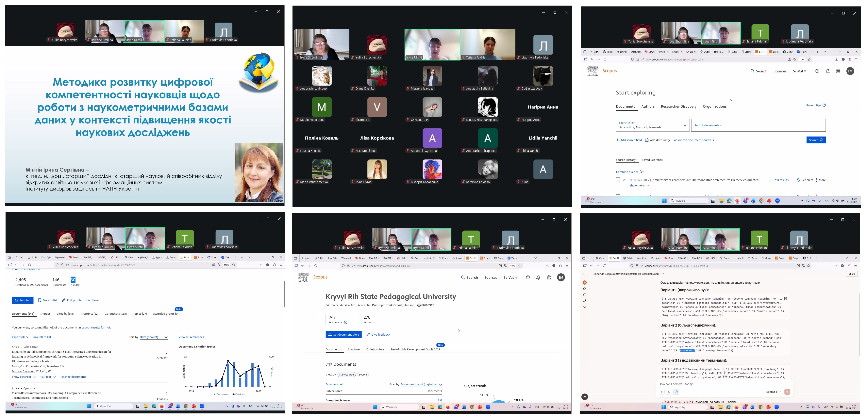The image size is (868, 419).
Task: Open the Co-authors (188) tab
Action: [116, 314]
